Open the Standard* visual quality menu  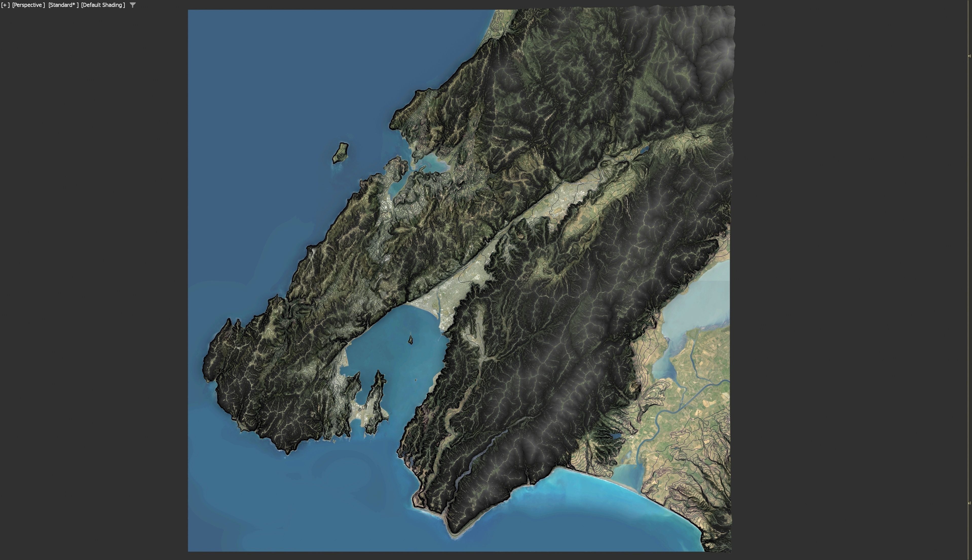[x=63, y=5]
